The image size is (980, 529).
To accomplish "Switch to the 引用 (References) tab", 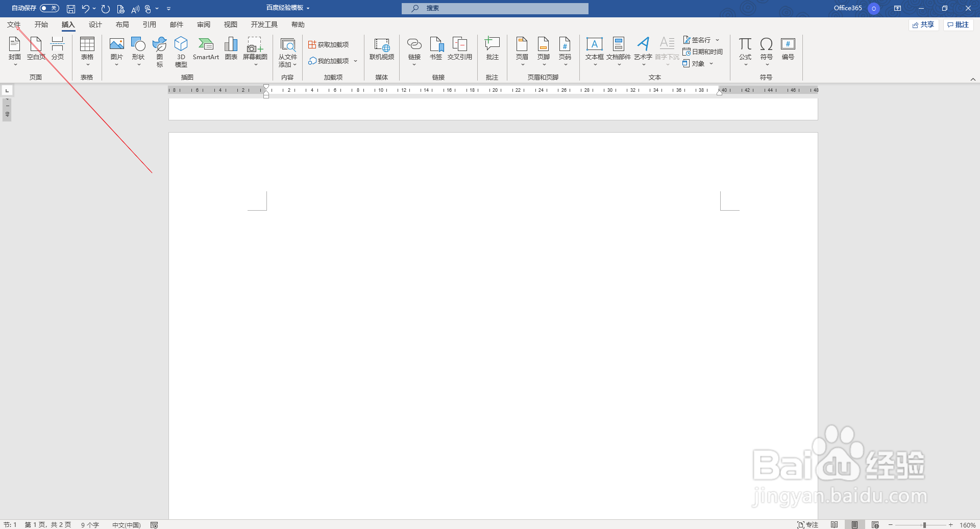I will [x=150, y=24].
